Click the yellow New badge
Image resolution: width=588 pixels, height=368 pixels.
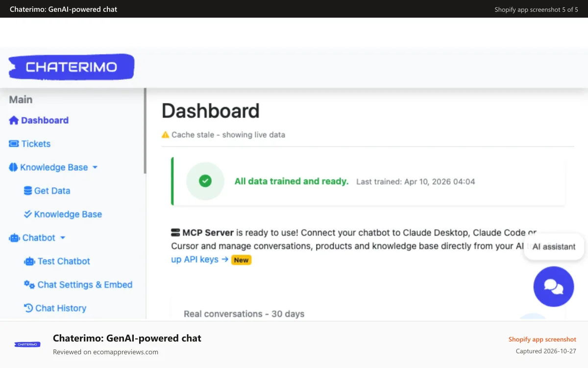tap(241, 260)
